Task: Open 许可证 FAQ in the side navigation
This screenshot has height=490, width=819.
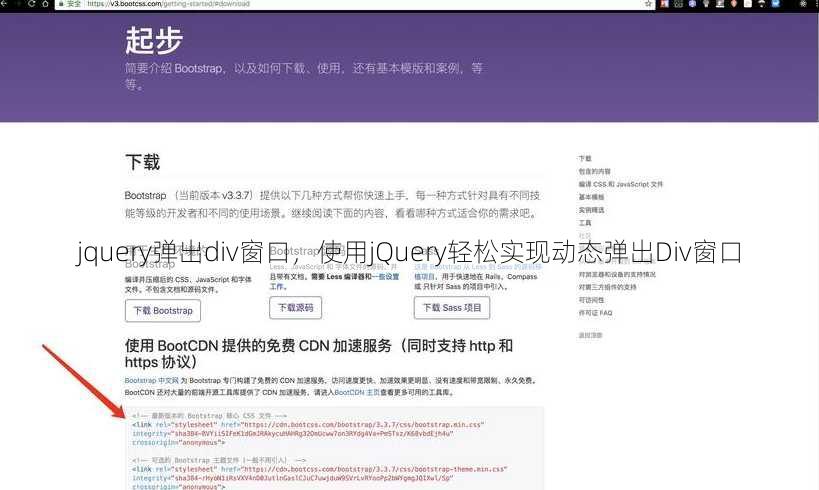Action: click(595, 313)
